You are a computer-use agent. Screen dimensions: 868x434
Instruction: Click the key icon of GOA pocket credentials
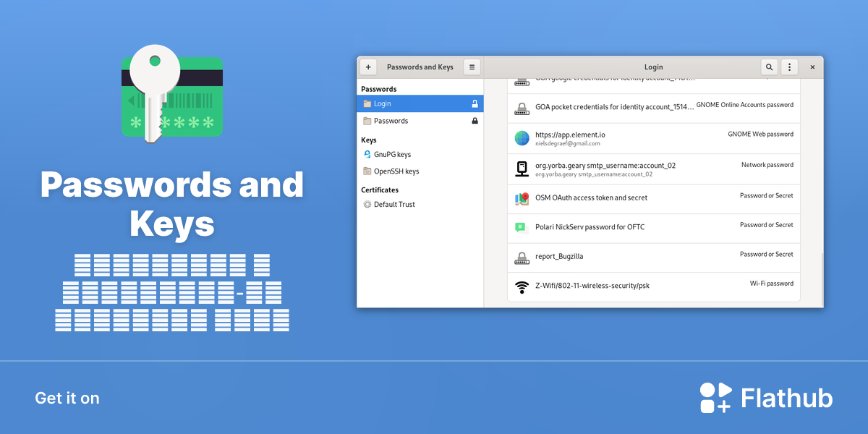click(x=522, y=108)
